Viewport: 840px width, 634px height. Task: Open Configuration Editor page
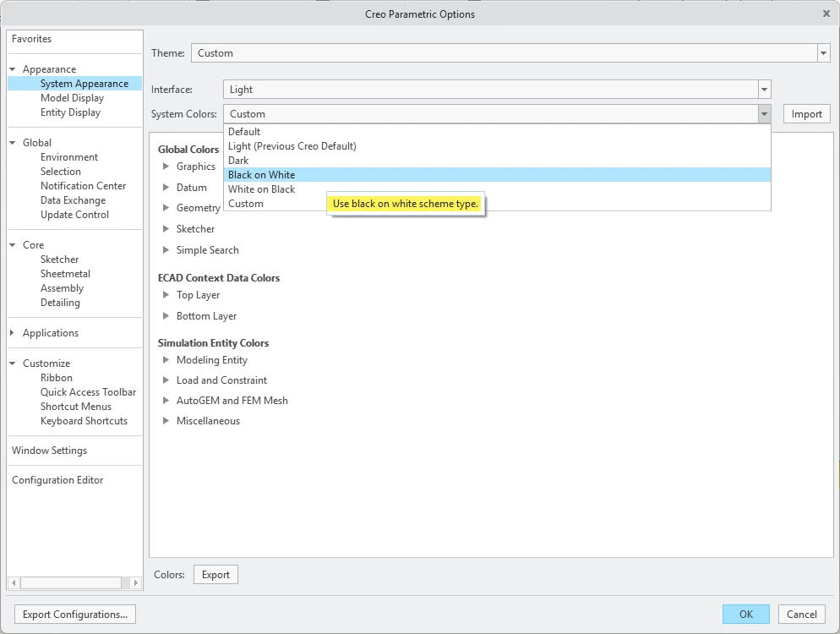[57, 480]
